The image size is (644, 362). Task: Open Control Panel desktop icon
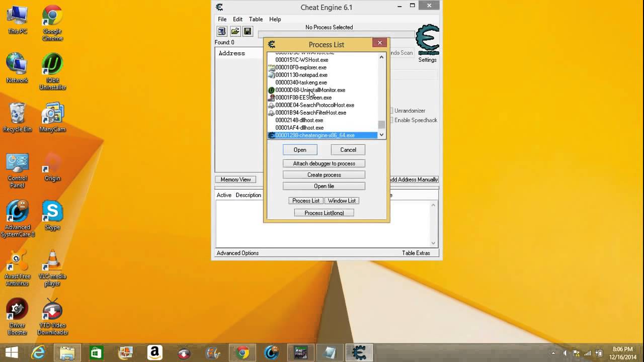[x=17, y=170]
